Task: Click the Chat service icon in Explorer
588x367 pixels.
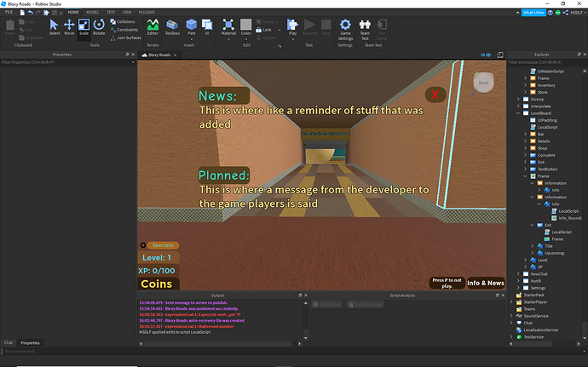Action: tap(519, 323)
